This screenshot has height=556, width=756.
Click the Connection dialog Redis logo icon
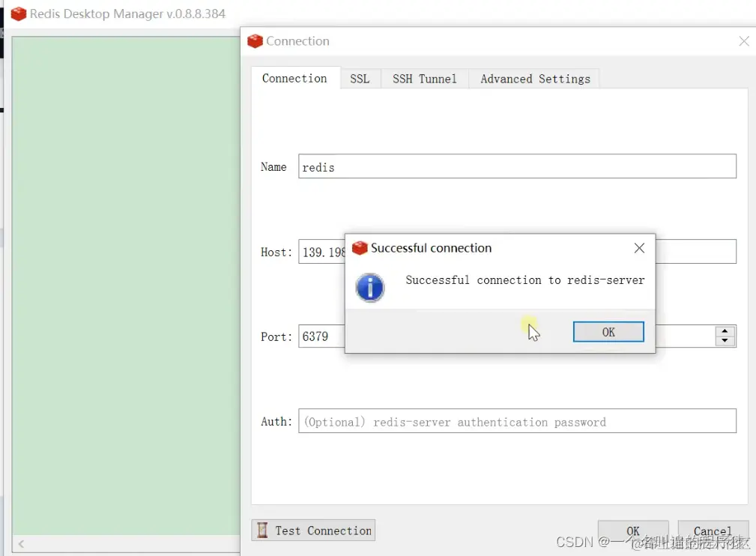point(255,41)
